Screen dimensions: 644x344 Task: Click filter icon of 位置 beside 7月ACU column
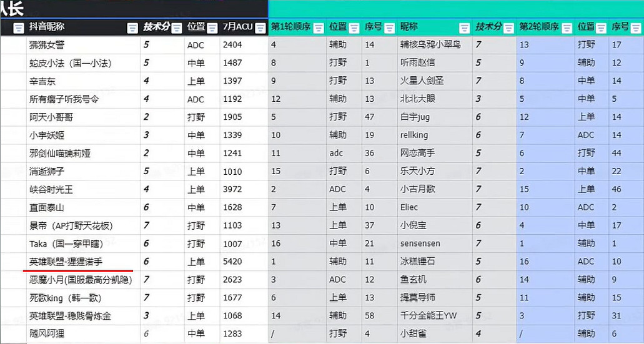point(212,27)
